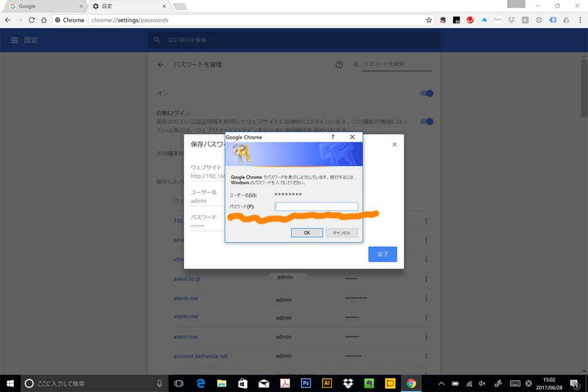Go back from the password management page
Screen dimensions: 588x392
point(161,65)
